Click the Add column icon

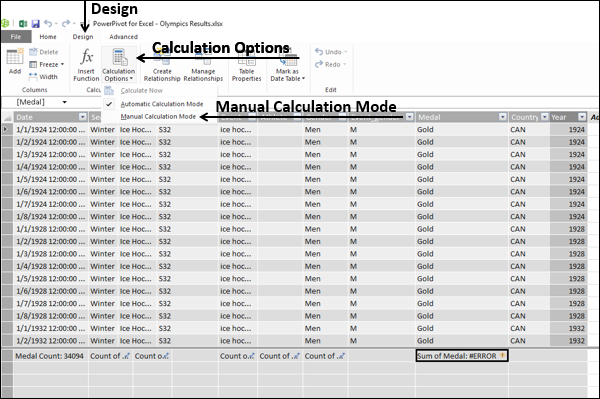pos(15,57)
